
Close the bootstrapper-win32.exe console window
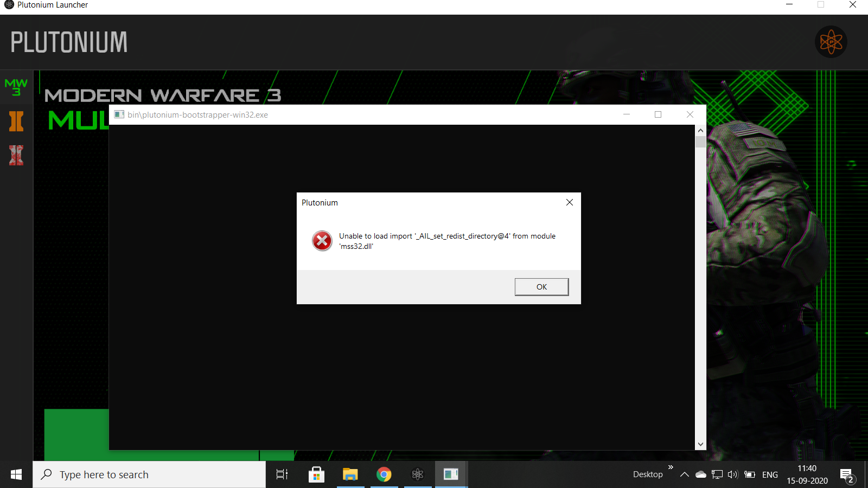(x=690, y=114)
